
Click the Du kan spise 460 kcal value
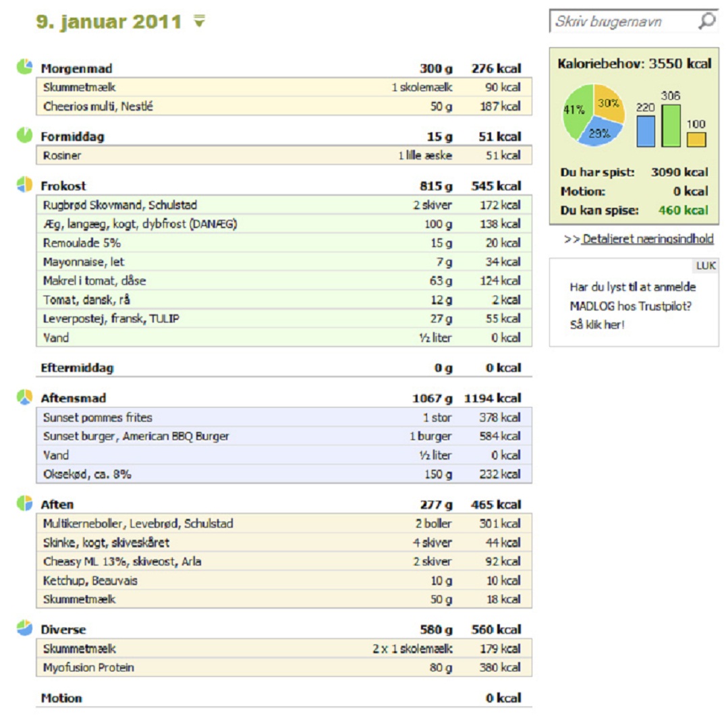point(683,211)
